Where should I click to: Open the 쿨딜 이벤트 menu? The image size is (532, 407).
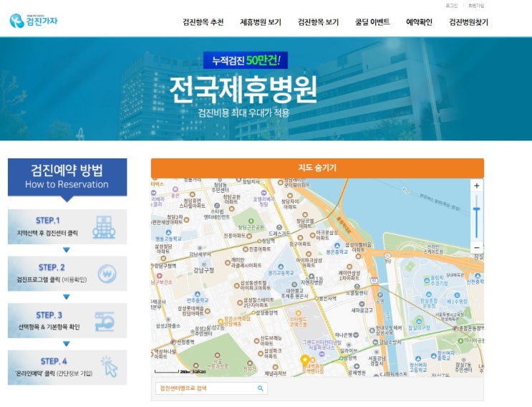tap(372, 22)
